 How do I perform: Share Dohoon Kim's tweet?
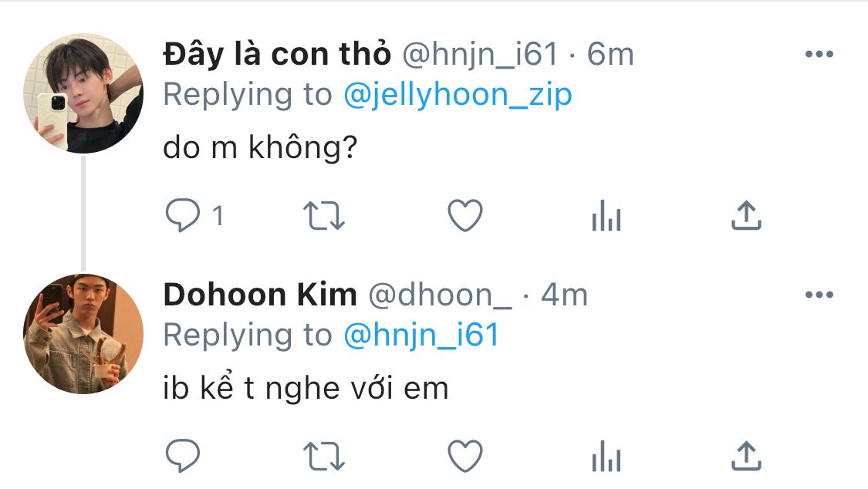(x=746, y=457)
